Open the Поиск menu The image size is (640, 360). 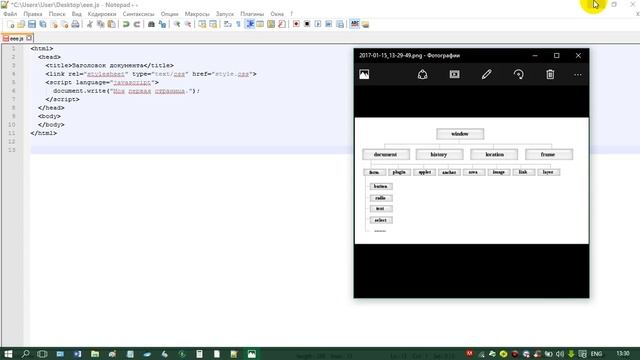(x=57, y=14)
